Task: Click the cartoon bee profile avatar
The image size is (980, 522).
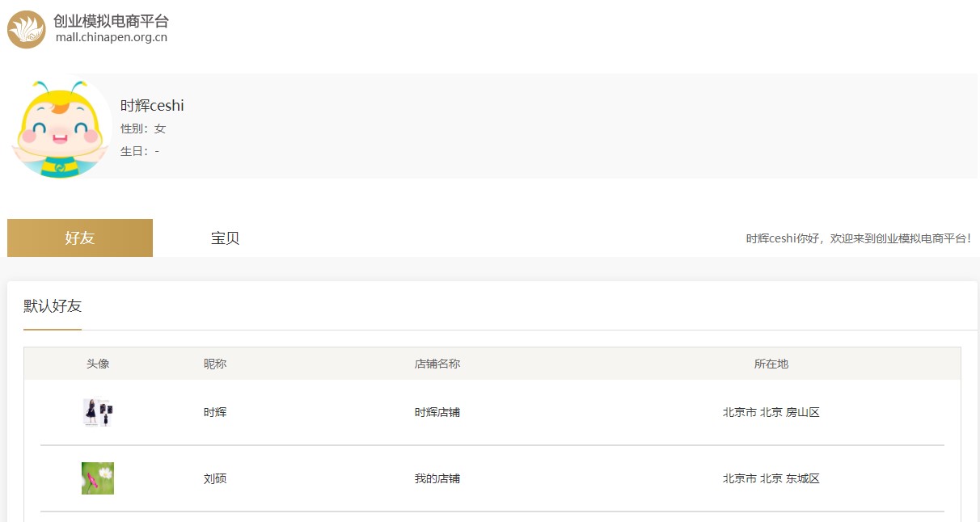Action: click(x=61, y=128)
